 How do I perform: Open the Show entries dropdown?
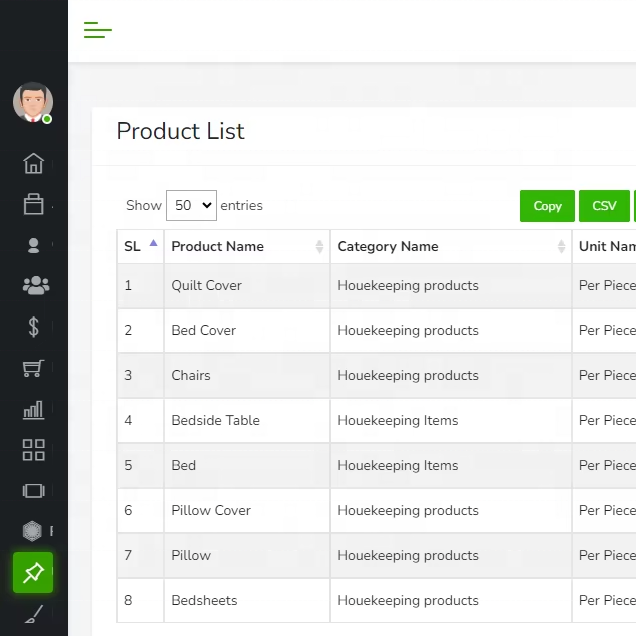point(191,205)
